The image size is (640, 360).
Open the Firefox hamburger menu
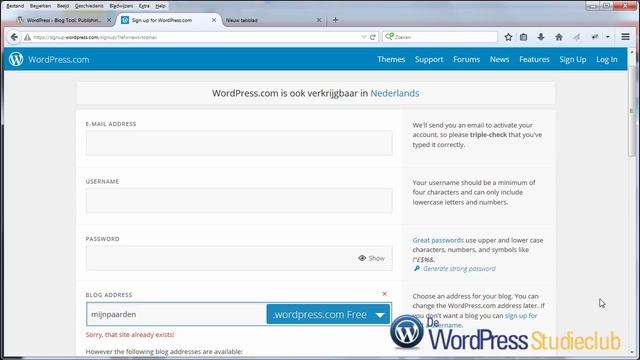click(625, 37)
